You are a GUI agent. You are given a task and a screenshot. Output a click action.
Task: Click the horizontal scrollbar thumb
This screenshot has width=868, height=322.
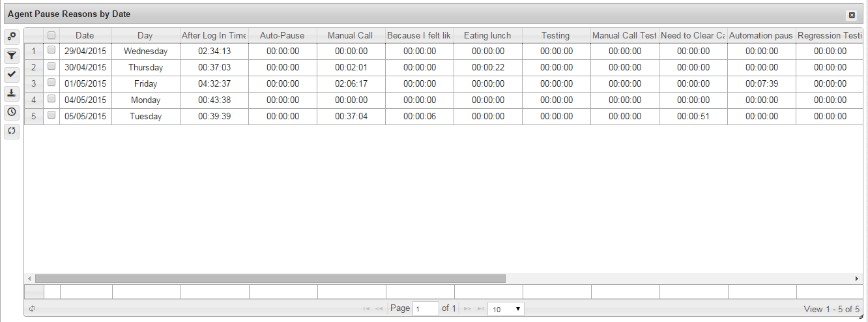pos(270,279)
